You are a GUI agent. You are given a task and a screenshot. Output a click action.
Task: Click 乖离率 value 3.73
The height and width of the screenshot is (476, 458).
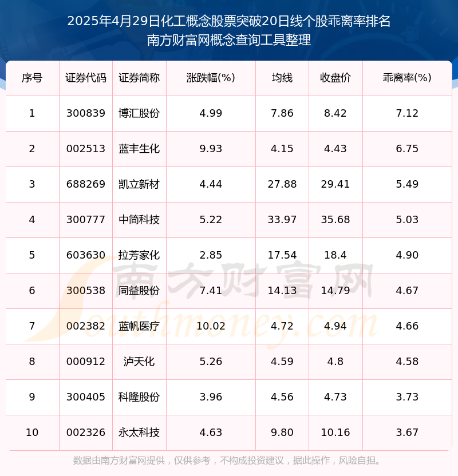coord(407,398)
